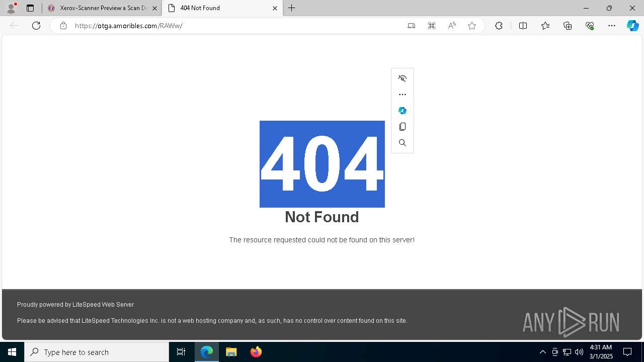
Task: Click the taskbar search box
Action: [97, 352]
